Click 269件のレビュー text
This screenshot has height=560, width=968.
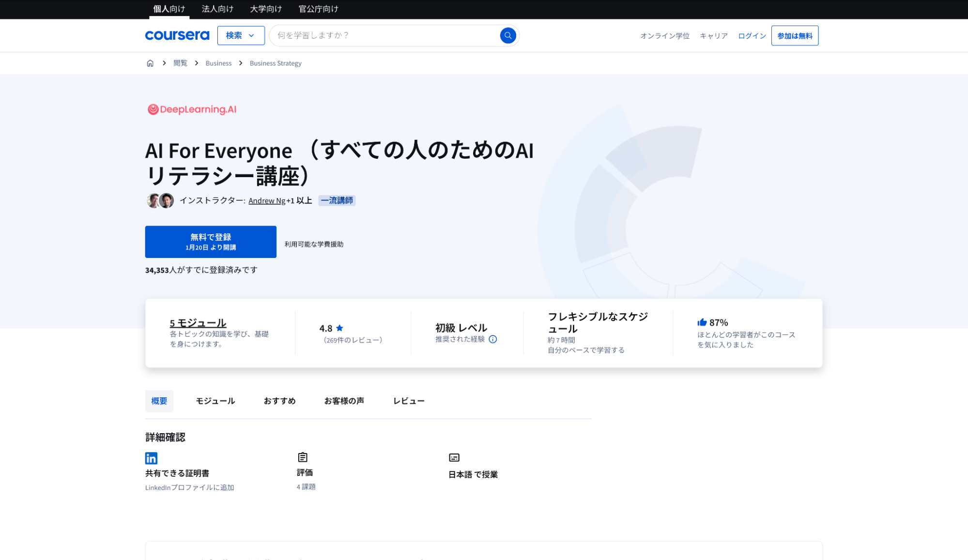tap(353, 340)
